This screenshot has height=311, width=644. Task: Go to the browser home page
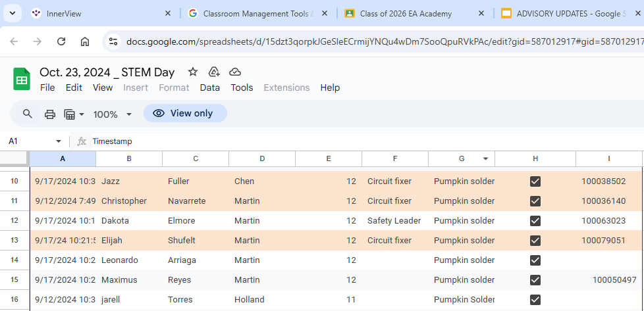(85, 41)
